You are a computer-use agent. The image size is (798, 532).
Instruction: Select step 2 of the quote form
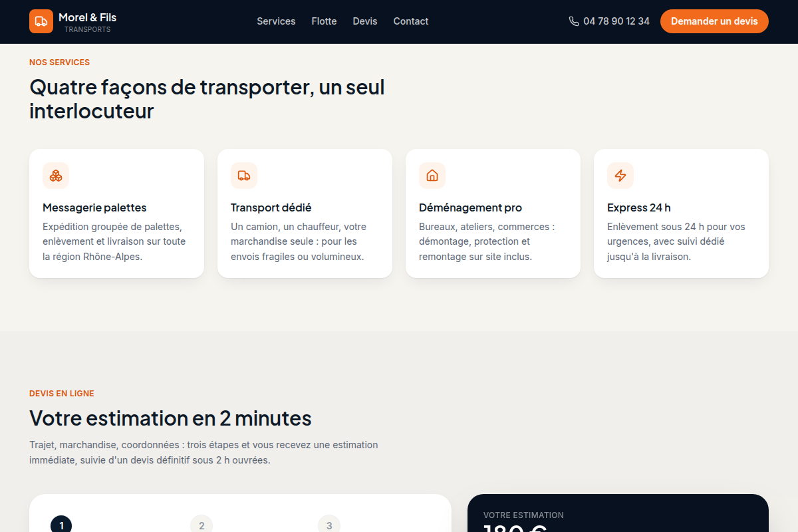click(x=201, y=525)
